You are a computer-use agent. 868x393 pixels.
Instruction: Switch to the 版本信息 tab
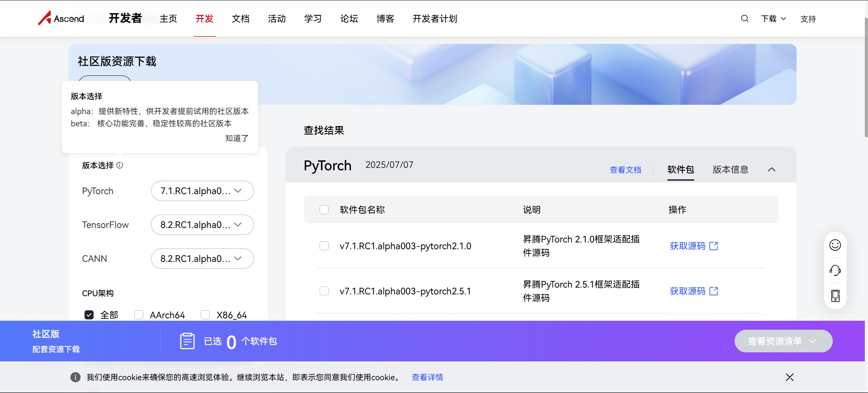(730, 169)
